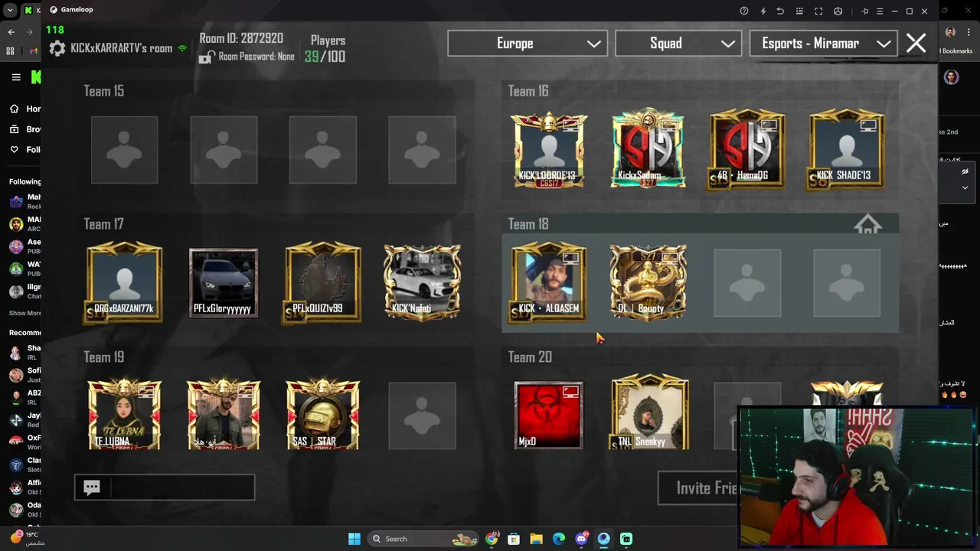Select player KICK'LOORDE'13 avatar
The height and width of the screenshot is (551, 980).
point(549,150)
